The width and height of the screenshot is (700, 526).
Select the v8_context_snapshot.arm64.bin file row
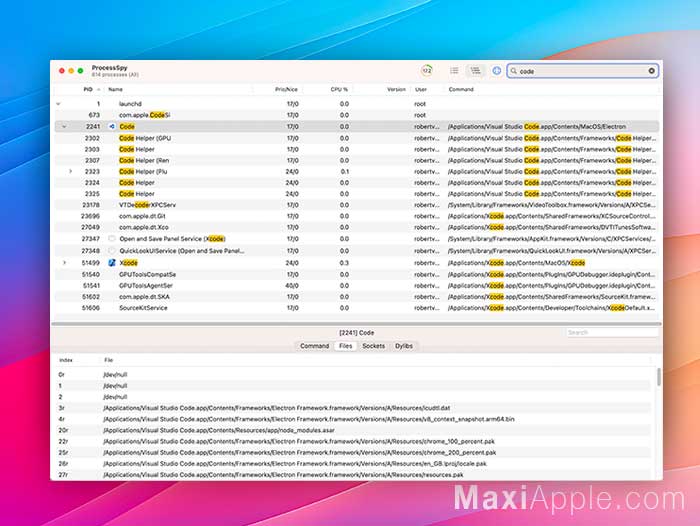pyautogui.click(x=354, y=419)
